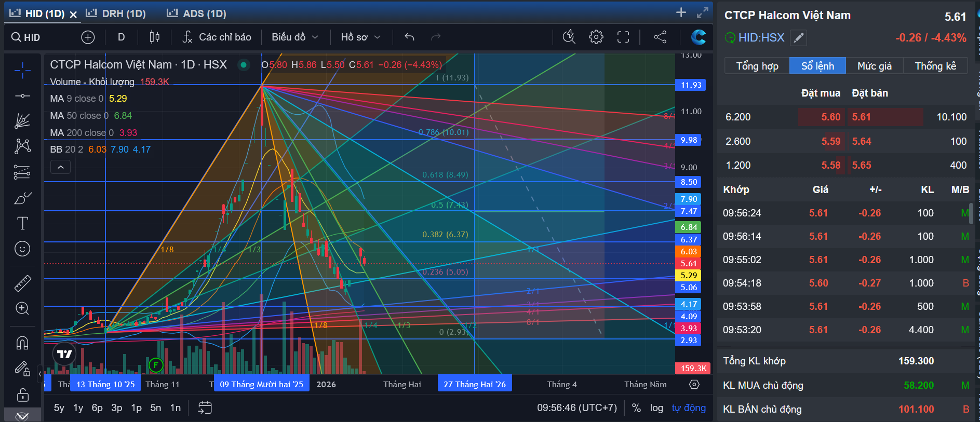The image size is (980, 422).
Task: Set time range to 1y
Action: 78,408
